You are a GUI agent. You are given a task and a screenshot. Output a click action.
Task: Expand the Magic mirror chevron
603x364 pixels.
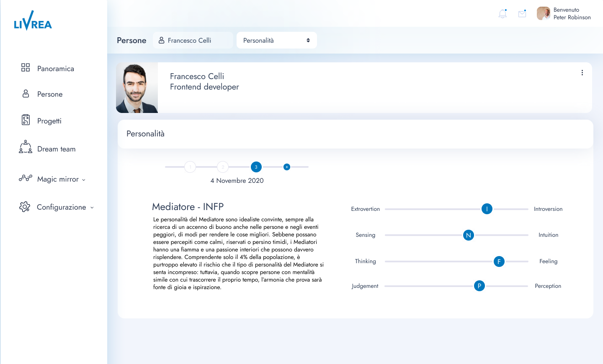click(x=84, y=180)
